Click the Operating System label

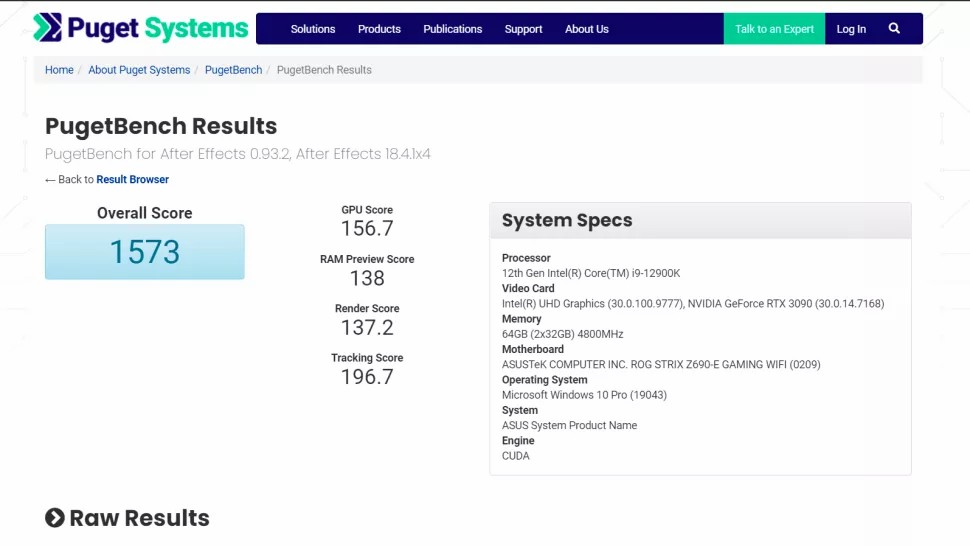pos(545,380)
